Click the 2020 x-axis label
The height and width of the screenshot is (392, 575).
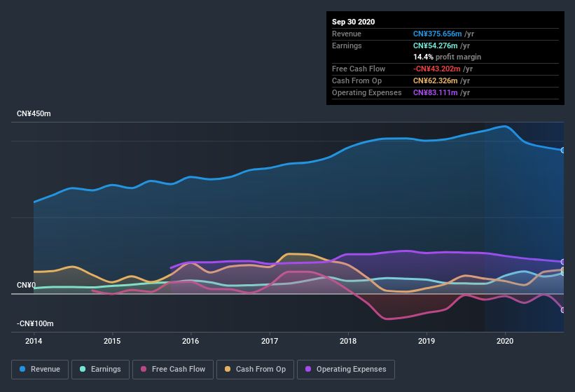[x=505, y=341]
